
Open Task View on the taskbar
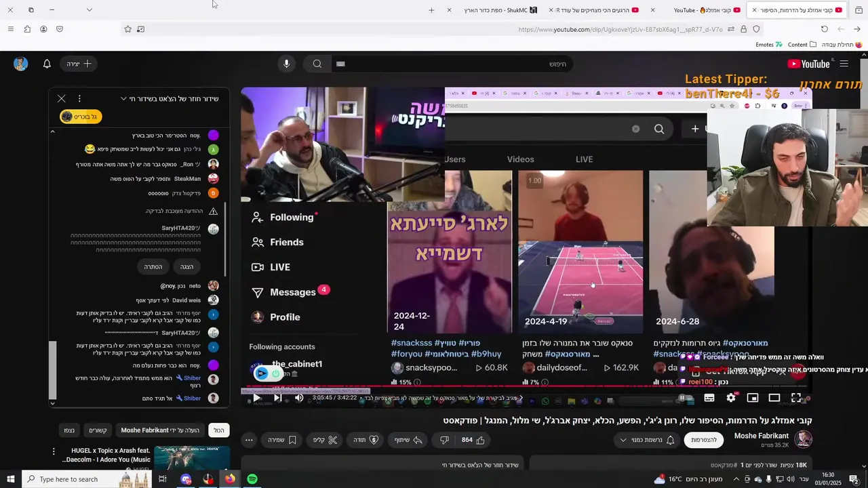pyautogui.click(x=163, y=479)
